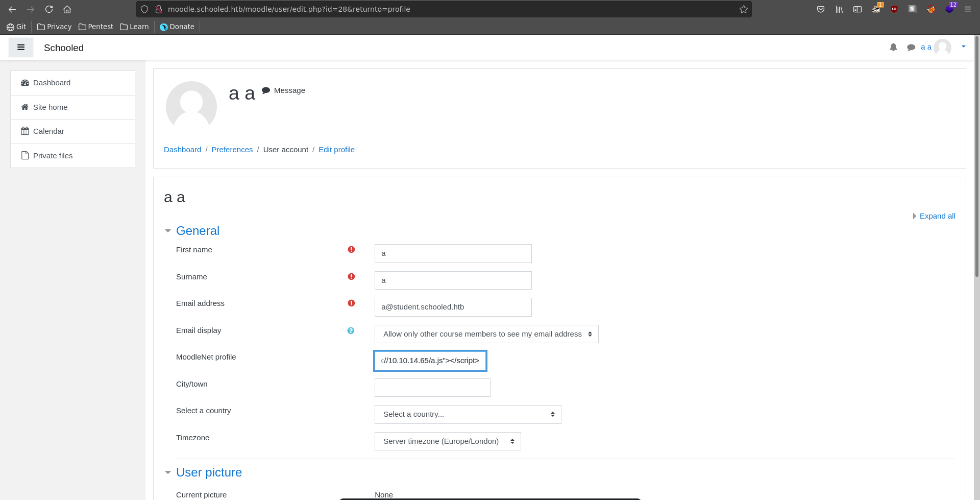Open the Timezone dropdown
The image size is (980, 500).
[x=447, y=441]
